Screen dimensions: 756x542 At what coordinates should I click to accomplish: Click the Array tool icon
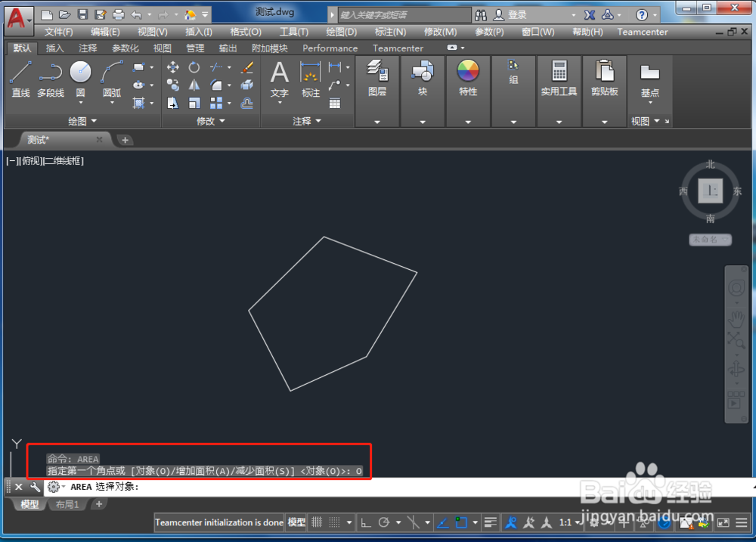click(216, 103)
